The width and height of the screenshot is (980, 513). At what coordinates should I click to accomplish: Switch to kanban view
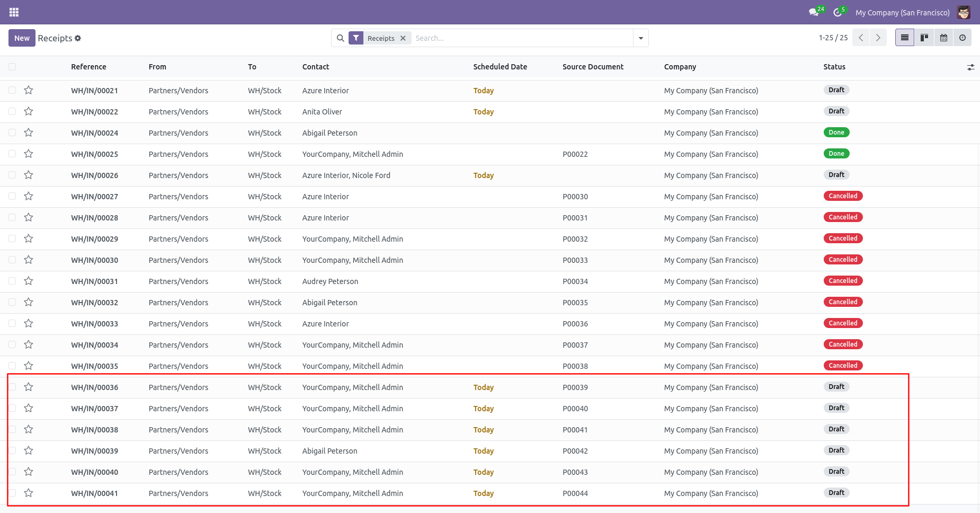[924, 38]
